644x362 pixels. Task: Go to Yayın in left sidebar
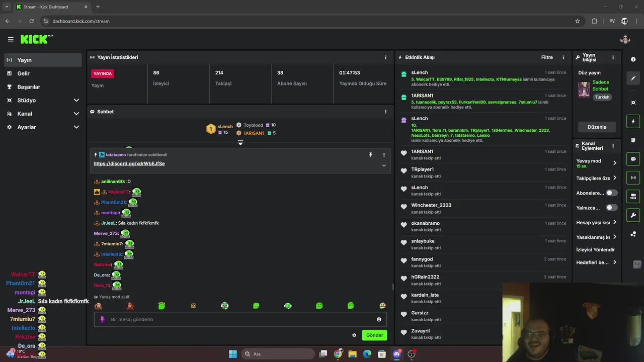pos(43,60)
